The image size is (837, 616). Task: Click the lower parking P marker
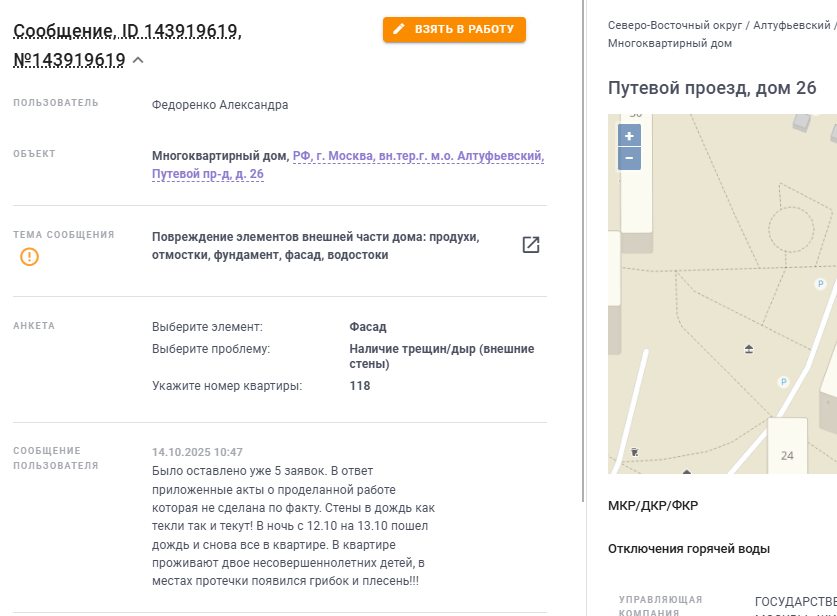(783, 381)
